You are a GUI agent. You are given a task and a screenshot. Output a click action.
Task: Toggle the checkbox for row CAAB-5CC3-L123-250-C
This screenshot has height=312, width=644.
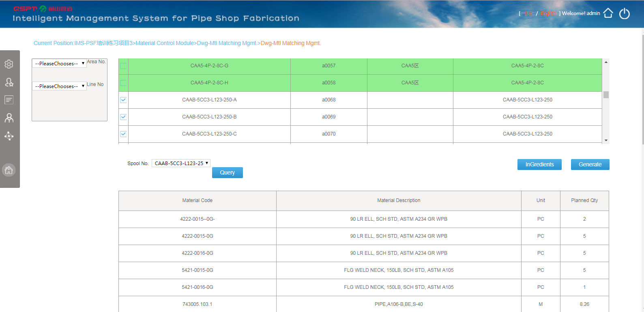pyautogui.click(x=123, y=134)
